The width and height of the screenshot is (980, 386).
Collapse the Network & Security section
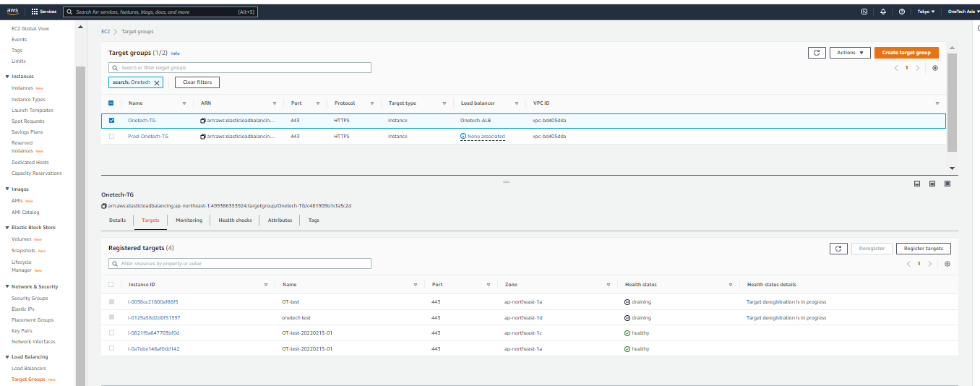coord(7,287)
